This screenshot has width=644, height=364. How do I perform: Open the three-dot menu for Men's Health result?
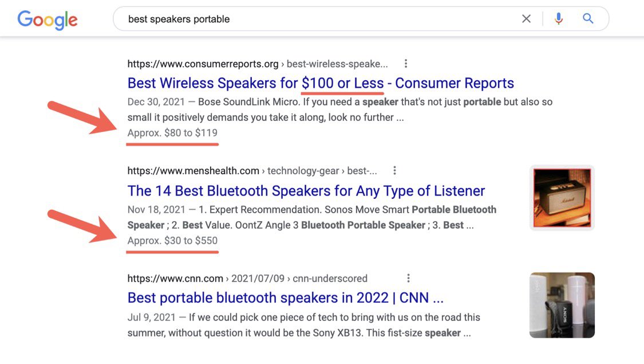[x=394, y=170]
